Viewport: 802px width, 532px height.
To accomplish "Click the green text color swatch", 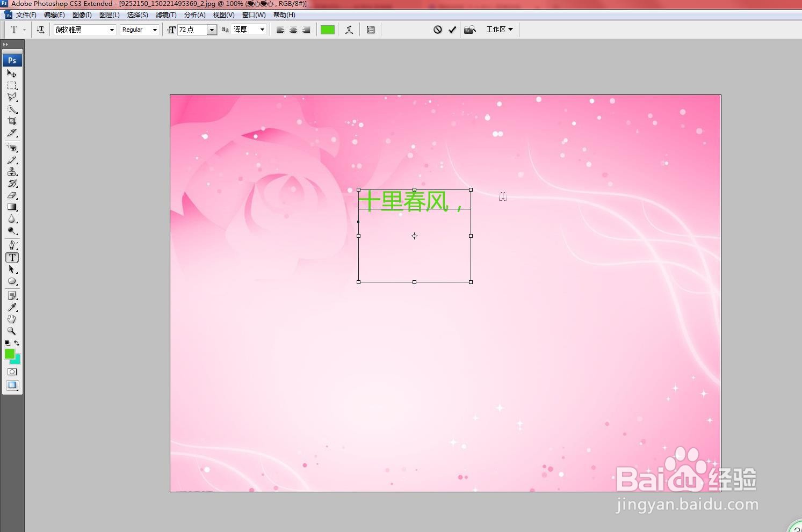I will pyautogui.click(x=328, y=30).
